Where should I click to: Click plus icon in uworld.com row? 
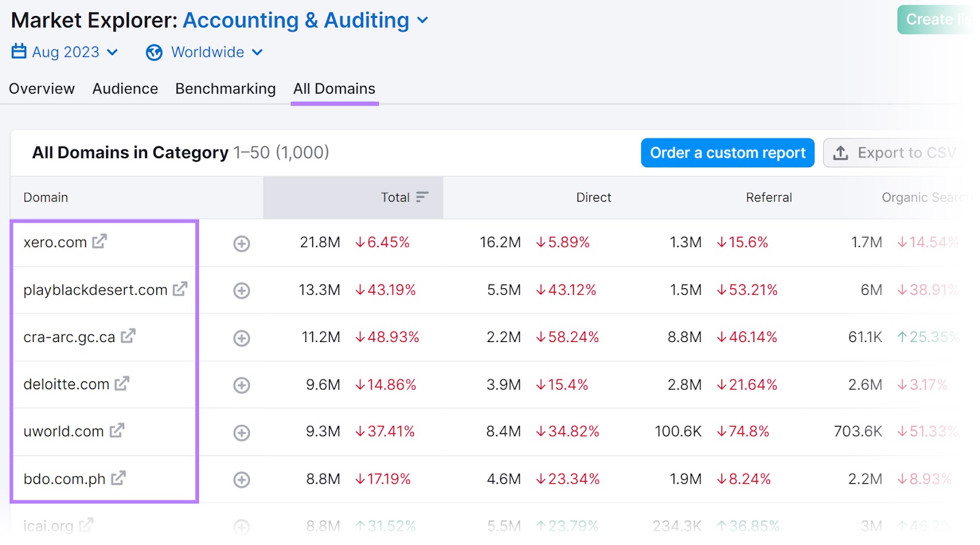(242, 432)
